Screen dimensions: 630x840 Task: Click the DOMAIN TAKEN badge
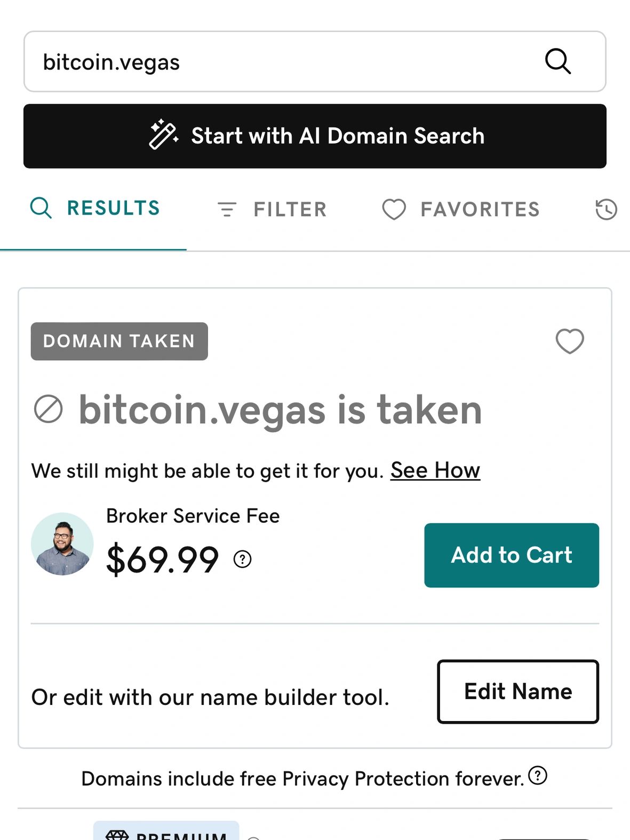coord(119,341)
